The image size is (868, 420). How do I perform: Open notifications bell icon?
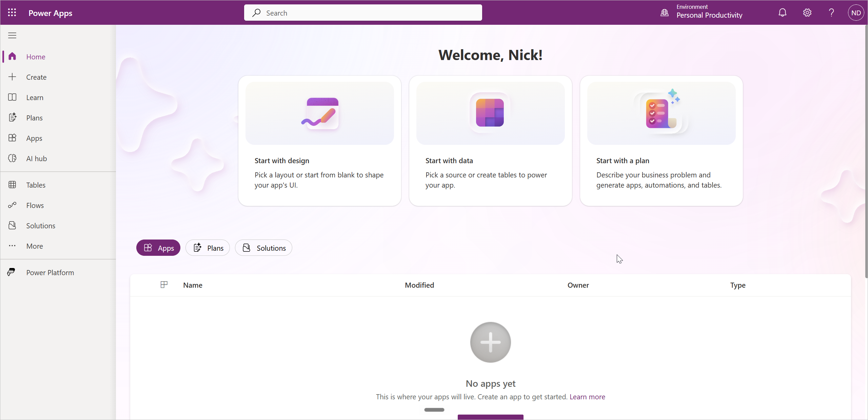click(782, 13)
